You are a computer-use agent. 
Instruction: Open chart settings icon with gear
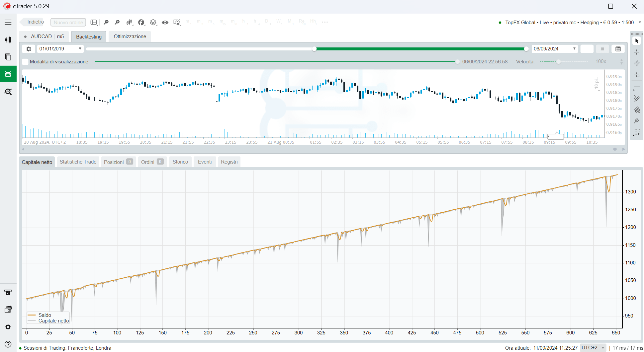pos(177,22)
